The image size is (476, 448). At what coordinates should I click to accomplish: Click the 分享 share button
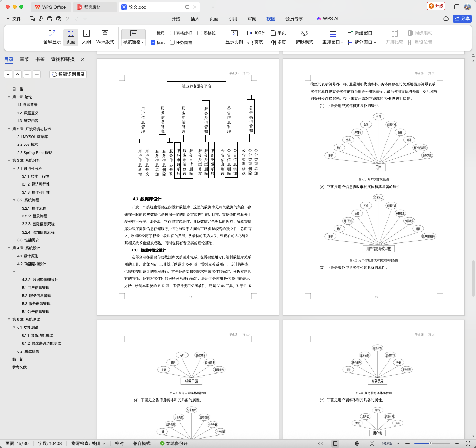(462, 19)
